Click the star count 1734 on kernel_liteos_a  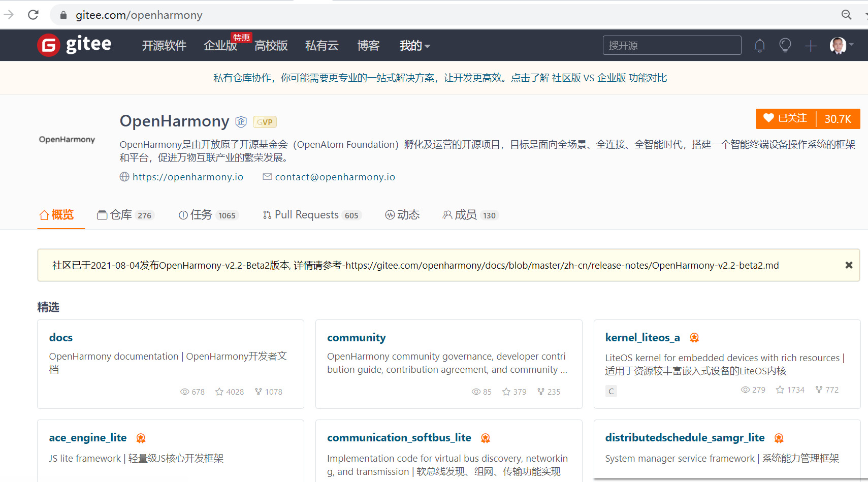[x=790, y=390]
